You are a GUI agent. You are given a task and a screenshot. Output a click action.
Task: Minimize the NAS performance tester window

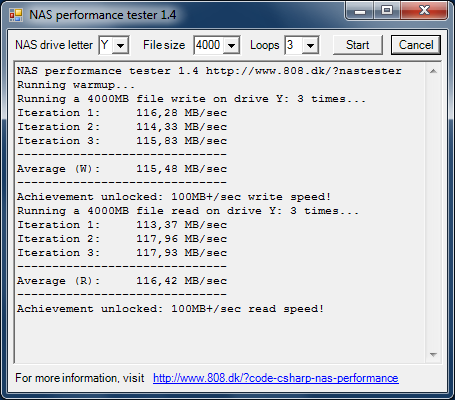pyautogui.click(x=360, y=11)
